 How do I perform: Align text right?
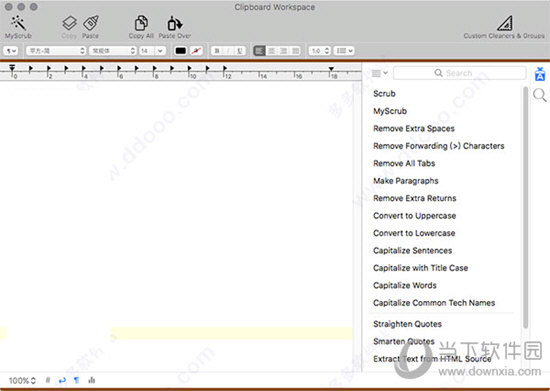click(x=283, y=51)
